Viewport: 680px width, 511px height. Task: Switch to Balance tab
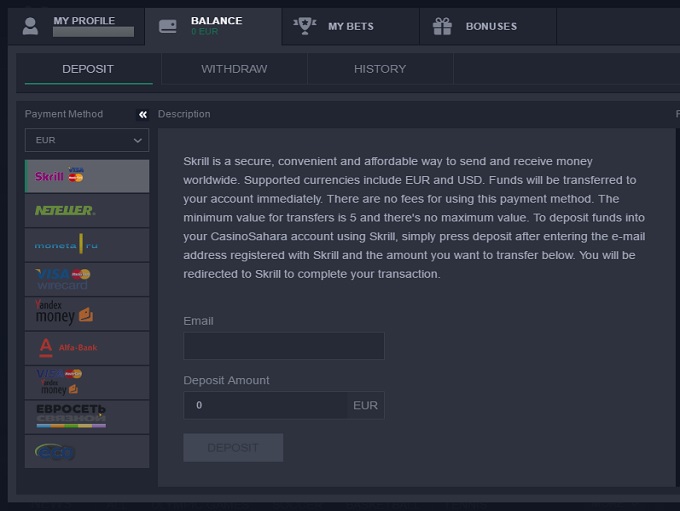(x=213, y=26)
